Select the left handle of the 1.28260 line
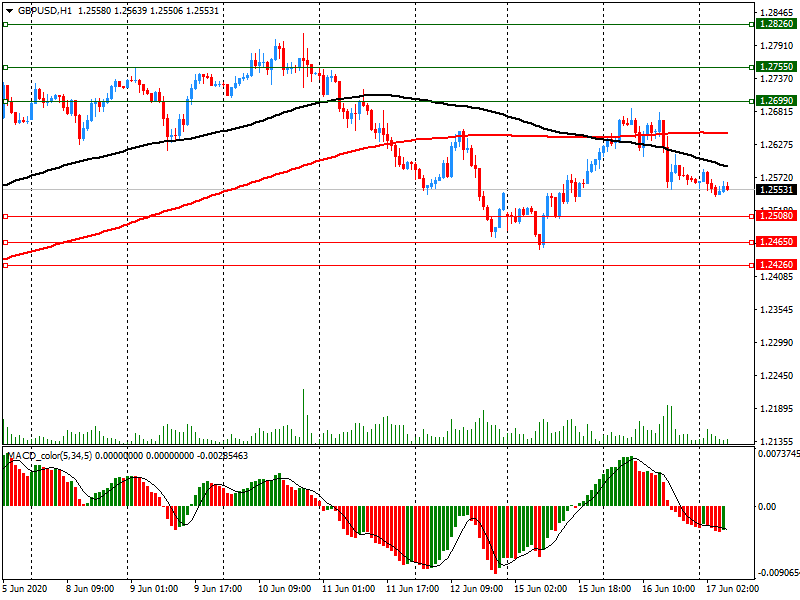 pos(6,24)
